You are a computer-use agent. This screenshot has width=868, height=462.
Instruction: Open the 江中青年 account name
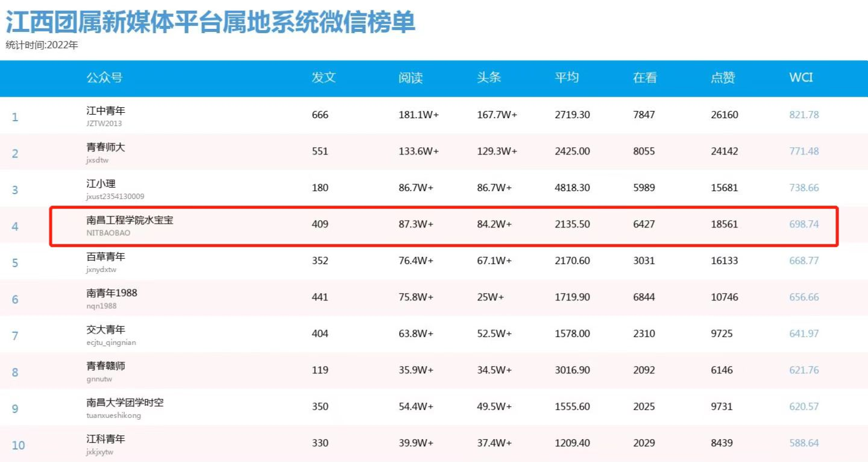click(105, 111)
